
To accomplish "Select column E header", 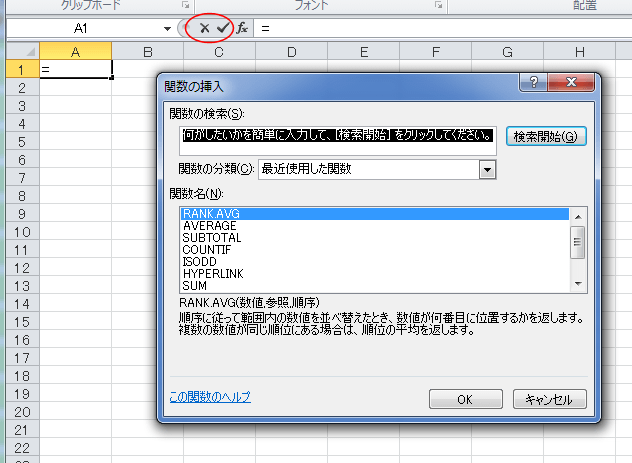I will (364, 52).
